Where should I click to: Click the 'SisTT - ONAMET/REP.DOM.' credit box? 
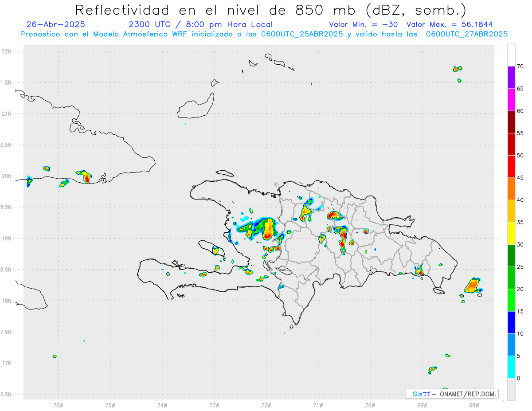click(452, 394)
